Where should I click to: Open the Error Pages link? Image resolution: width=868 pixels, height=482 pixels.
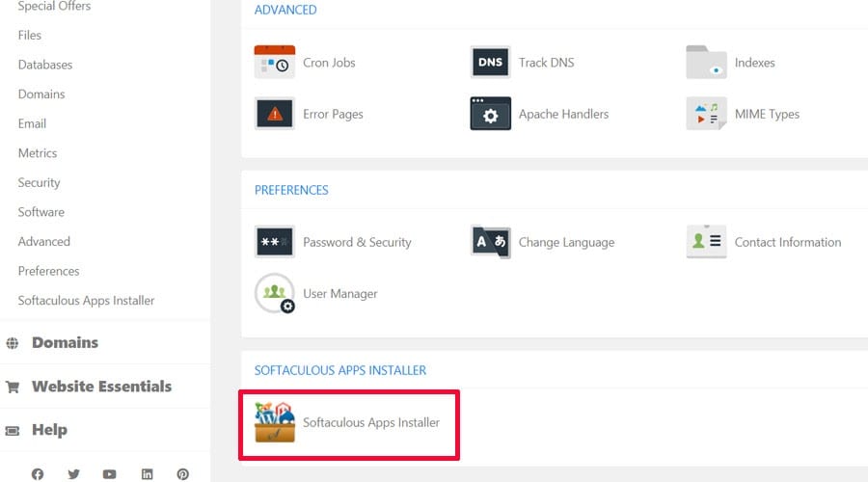(x=333, y=114)
